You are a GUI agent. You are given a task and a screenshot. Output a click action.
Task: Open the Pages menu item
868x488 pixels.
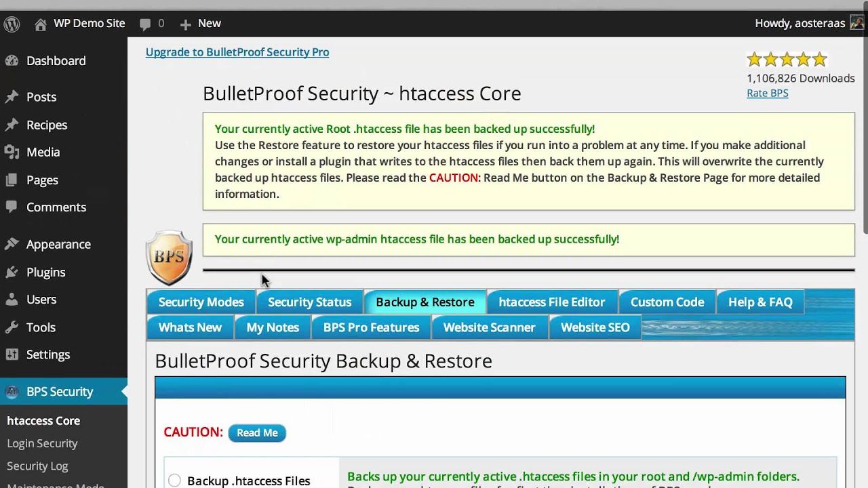[42, 180]
